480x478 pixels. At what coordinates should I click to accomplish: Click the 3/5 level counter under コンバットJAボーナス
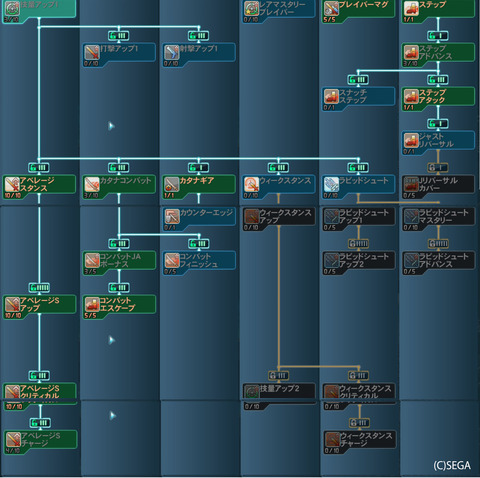pos(90,272)
